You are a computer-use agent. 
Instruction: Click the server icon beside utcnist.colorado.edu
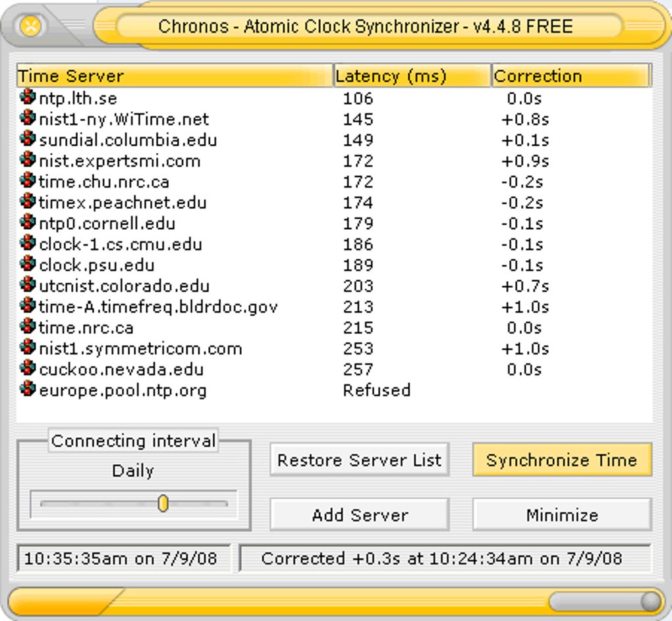(x=28, y=284)
